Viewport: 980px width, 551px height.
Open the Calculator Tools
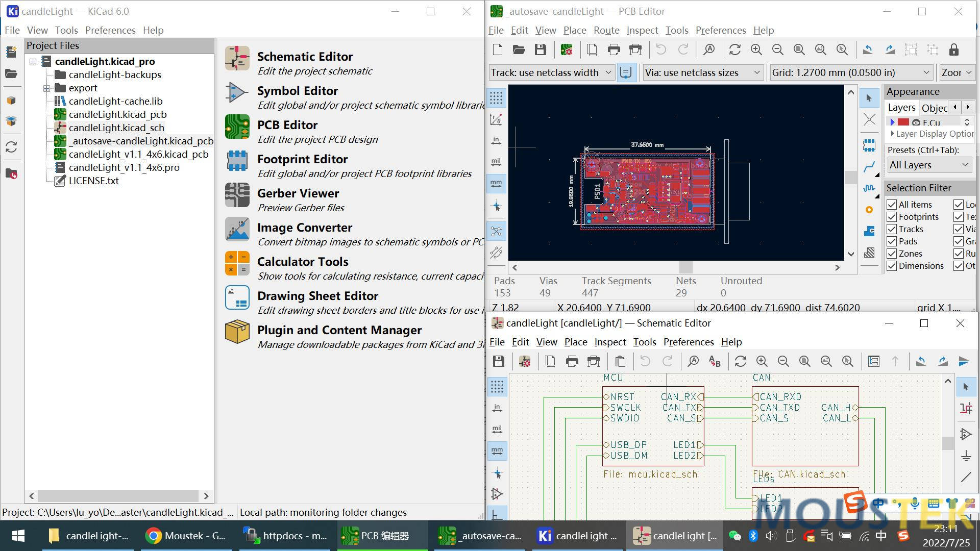tap(237, 263)
